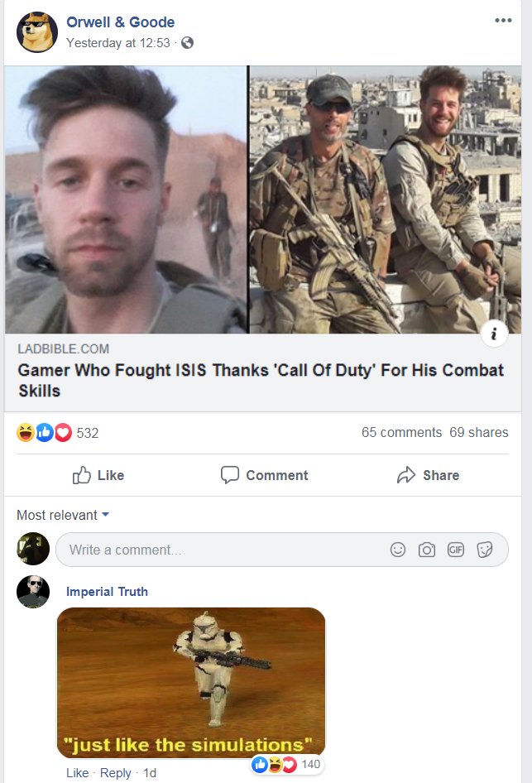View post reaction emojis on the post

45,432
